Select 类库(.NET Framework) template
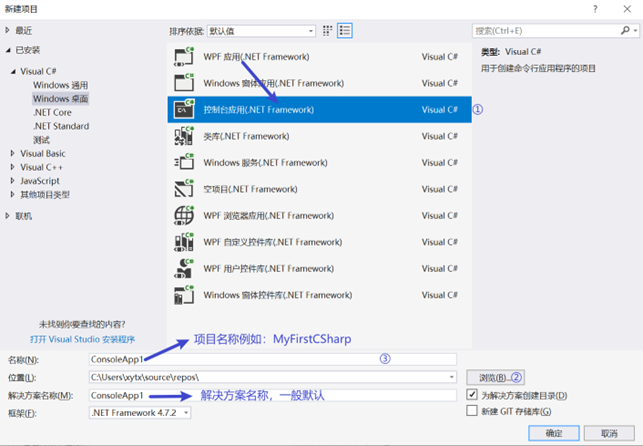 tap(319, 136)
